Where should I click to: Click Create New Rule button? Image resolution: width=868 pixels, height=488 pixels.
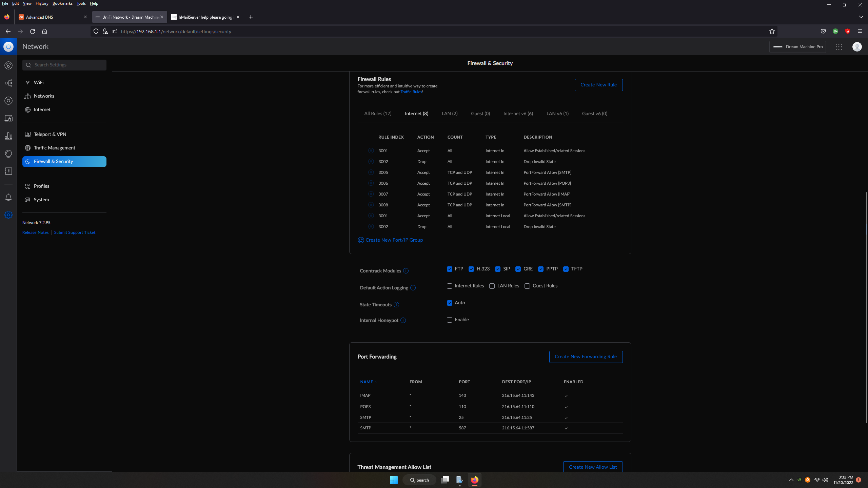(x=598, y=85)
